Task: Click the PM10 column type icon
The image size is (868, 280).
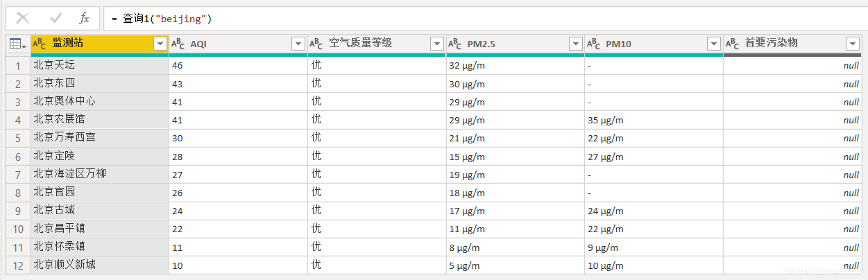Action: 594,44
